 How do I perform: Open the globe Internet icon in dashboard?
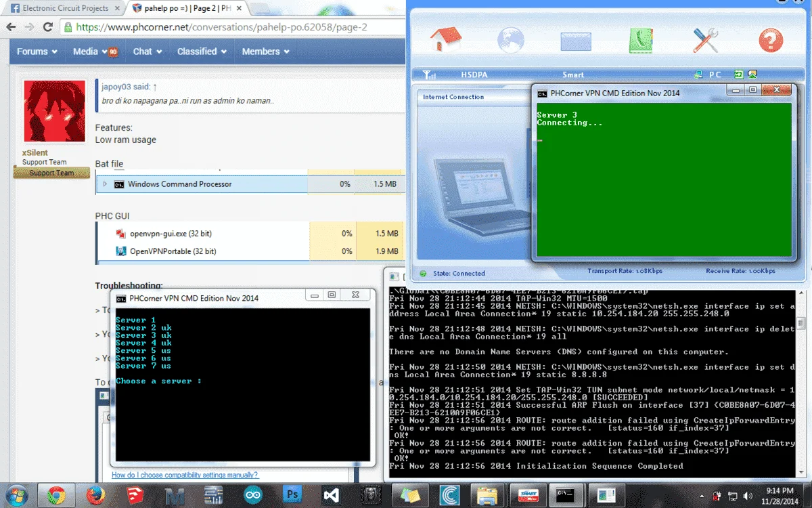click(510, 40)
